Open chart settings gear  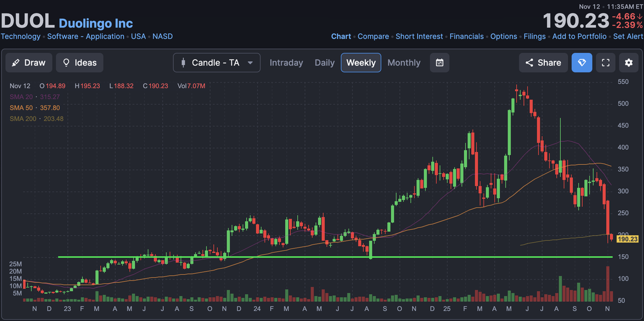pos(629,63)
